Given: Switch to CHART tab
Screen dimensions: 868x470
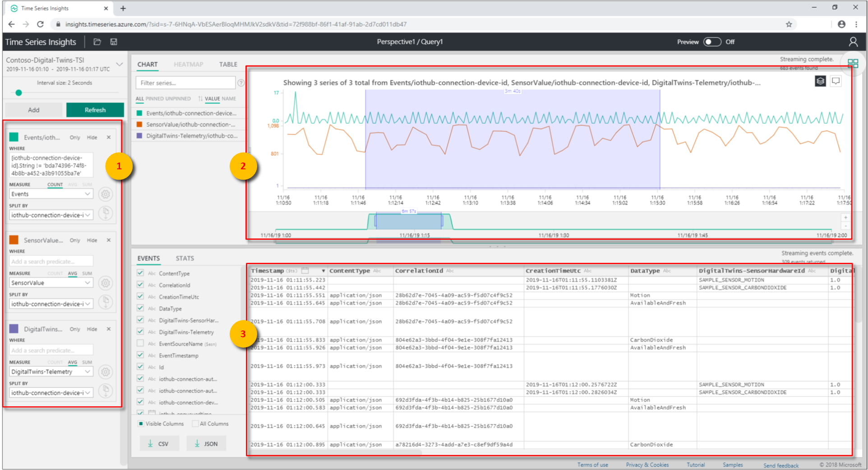Looking at the screenshot, I should pos(148,65).
